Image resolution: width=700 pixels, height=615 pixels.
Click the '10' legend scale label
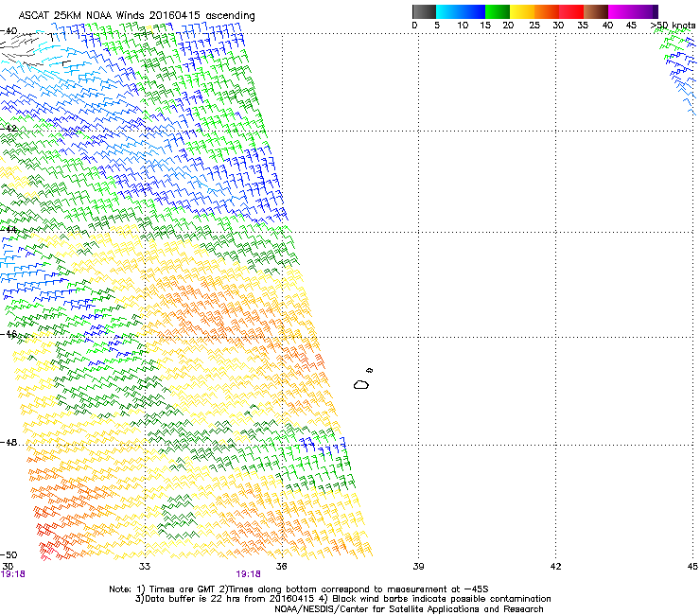click(463, 26)
